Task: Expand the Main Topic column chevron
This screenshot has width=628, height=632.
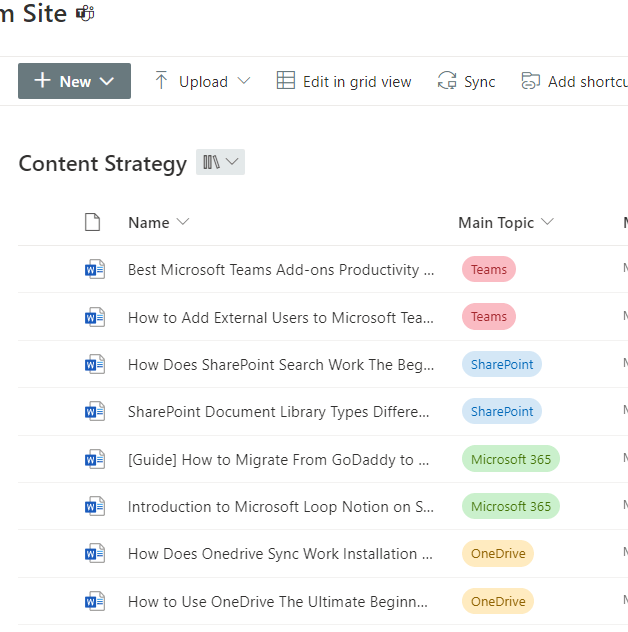Action: pyautogui.click(x=547, y=221)
